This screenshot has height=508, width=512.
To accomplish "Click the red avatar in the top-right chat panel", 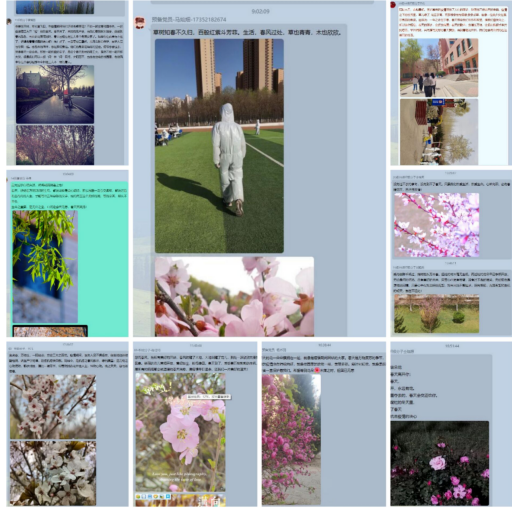I will [x=393, y=4].
